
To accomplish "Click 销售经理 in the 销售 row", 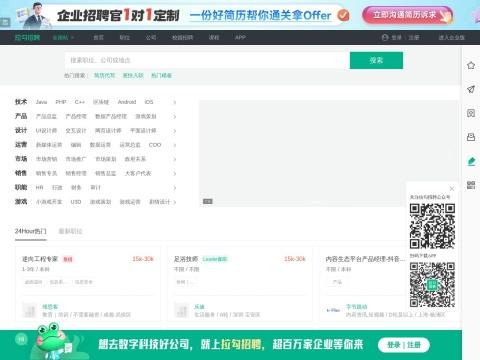I will [x=76, y=173].
